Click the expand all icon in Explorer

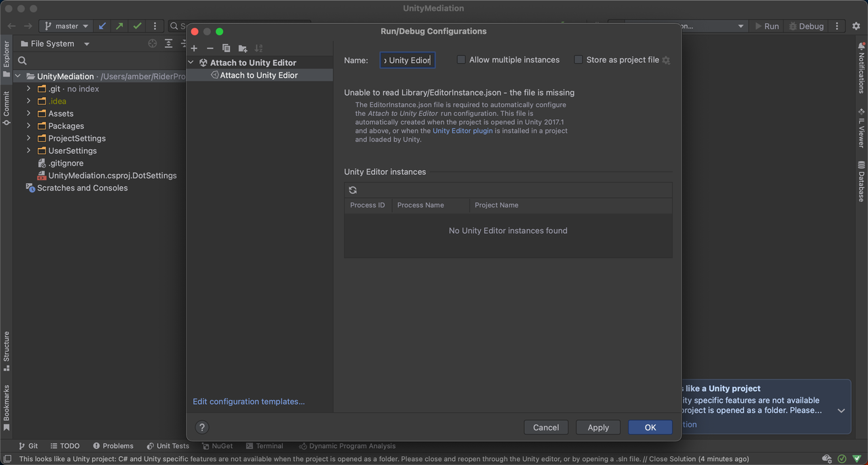(169, 43)
